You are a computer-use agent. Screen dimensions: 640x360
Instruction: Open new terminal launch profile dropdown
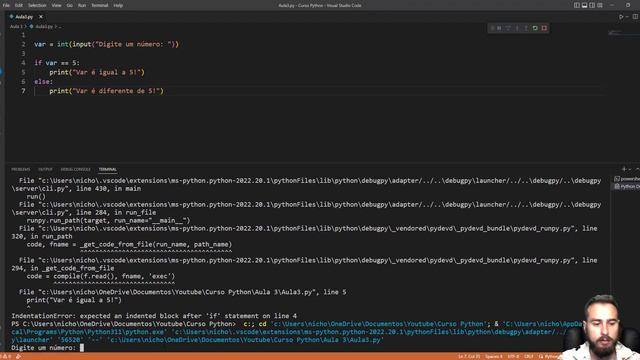[x=630, y=169]
